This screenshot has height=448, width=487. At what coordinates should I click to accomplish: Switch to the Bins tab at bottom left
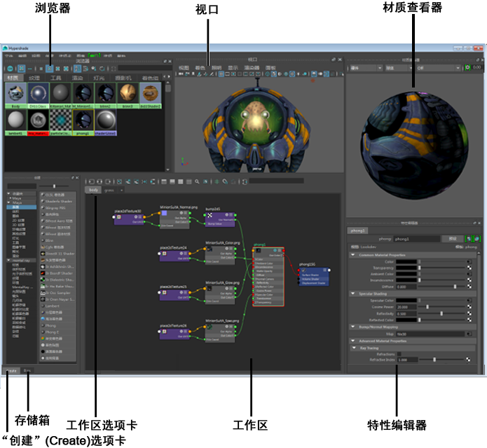(x=27, y=370)
